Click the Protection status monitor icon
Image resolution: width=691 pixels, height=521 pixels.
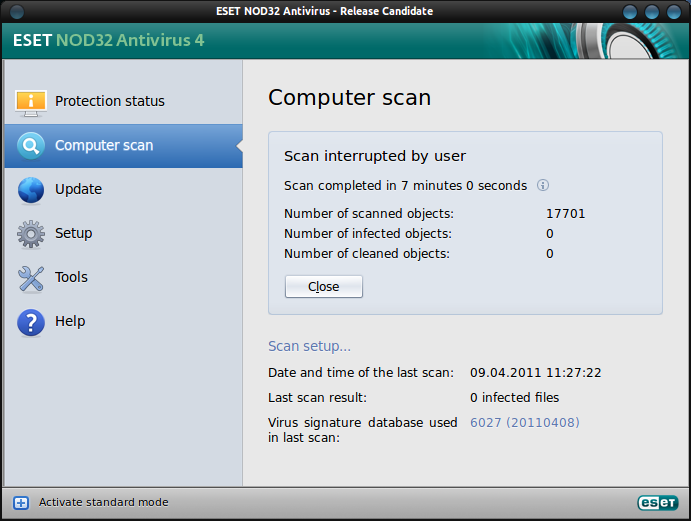pos(30,103)
